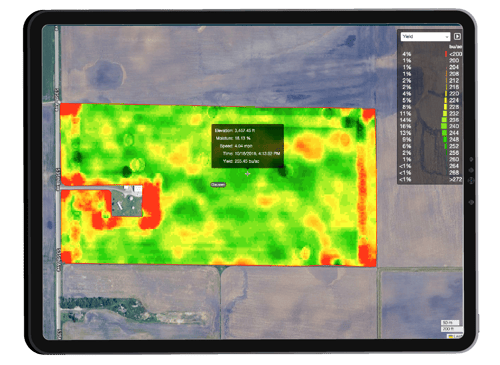This screenshot has height=365, width=500.
Task: Click the Claussen field name label
Action: click(x=218, y=184)
